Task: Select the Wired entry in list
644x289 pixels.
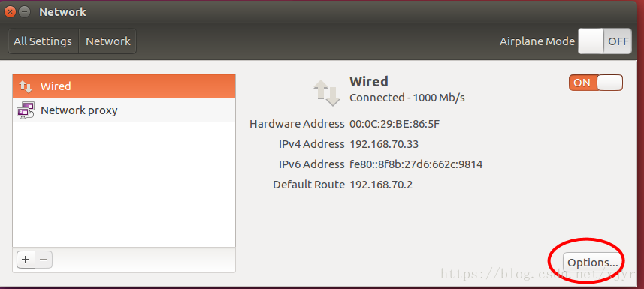Action: tap(124, 86)
